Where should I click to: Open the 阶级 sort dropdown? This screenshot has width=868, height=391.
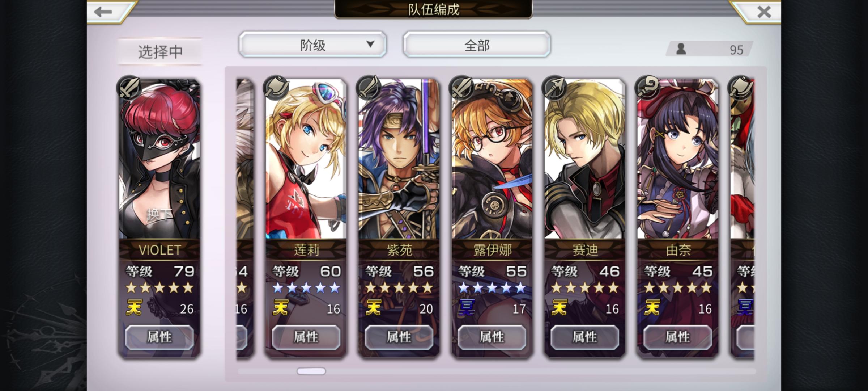pos(312,45)
